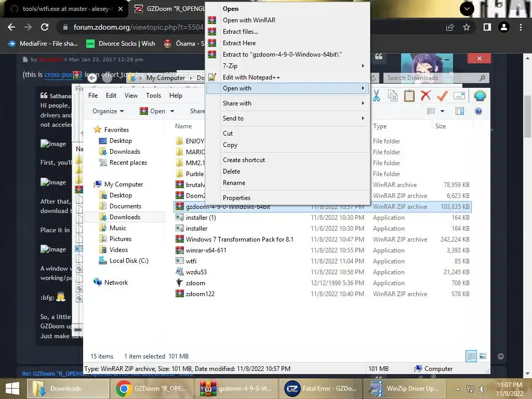Click the Cut scissors toolbar icon
This screenshot has height=399, width=532.
tap(376, 96)
